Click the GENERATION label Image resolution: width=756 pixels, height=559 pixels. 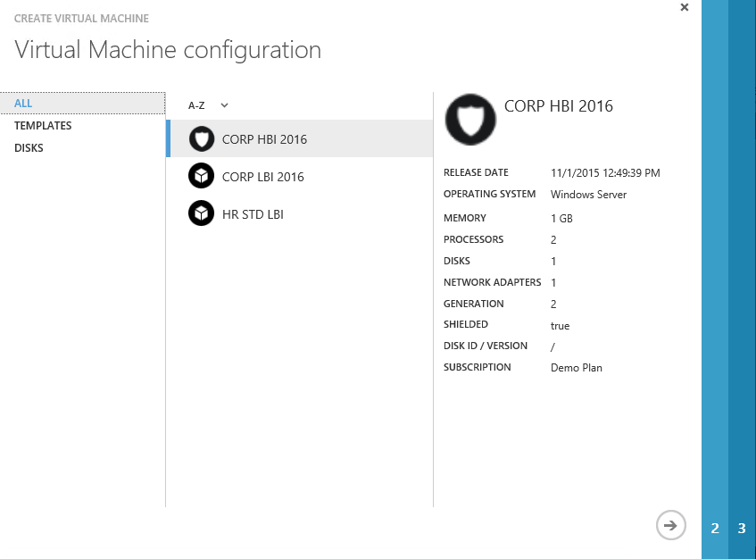click(x=473, y=304)
